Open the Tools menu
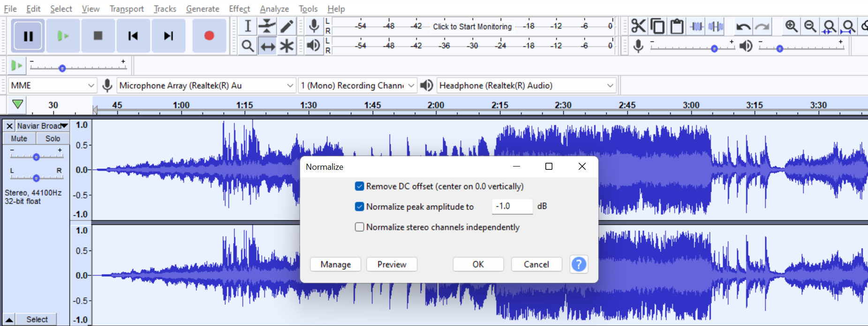868x326 pixels. [x=308, y=8]
